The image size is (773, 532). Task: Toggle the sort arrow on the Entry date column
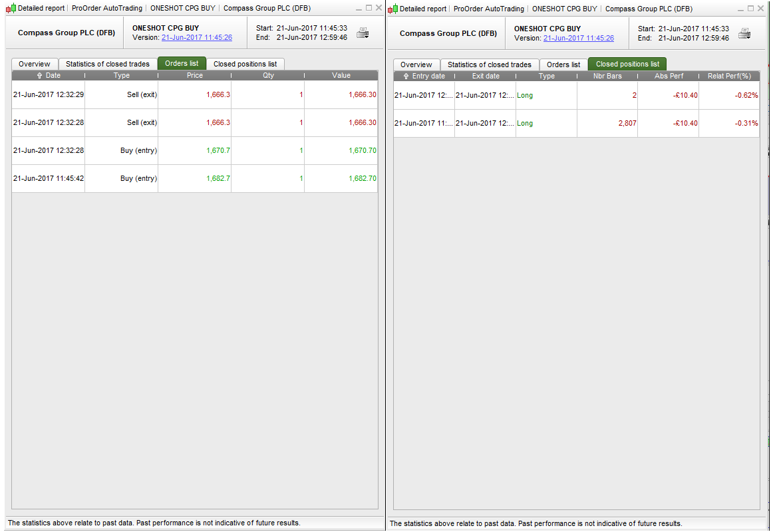[406, 76]
